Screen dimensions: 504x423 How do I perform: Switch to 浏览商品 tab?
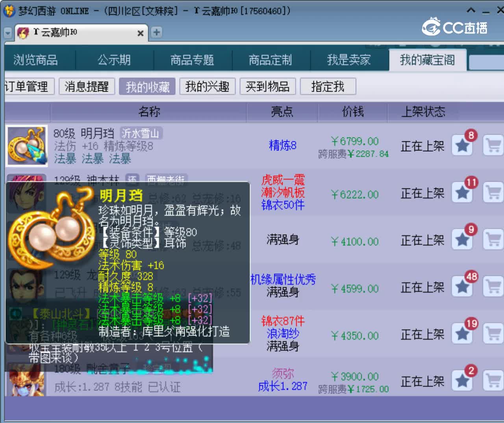(36, 60)
